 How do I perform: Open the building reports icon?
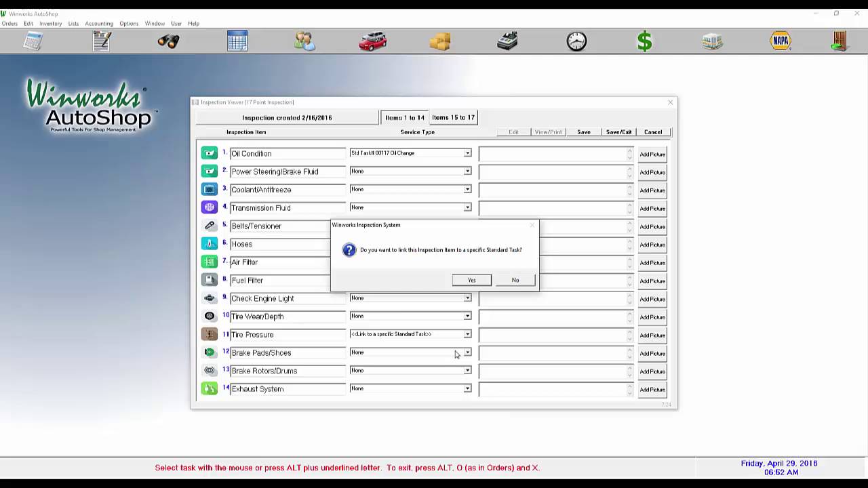point(712,41)
